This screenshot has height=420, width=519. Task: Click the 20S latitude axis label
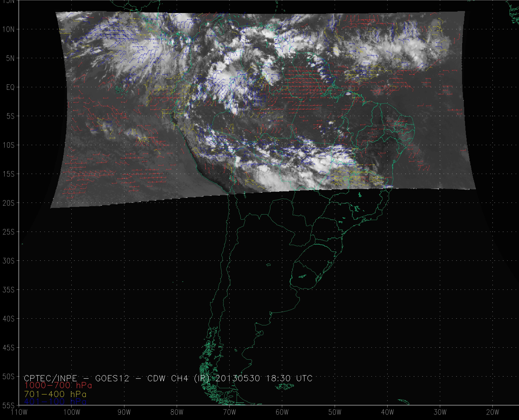[x=9, y=203]
